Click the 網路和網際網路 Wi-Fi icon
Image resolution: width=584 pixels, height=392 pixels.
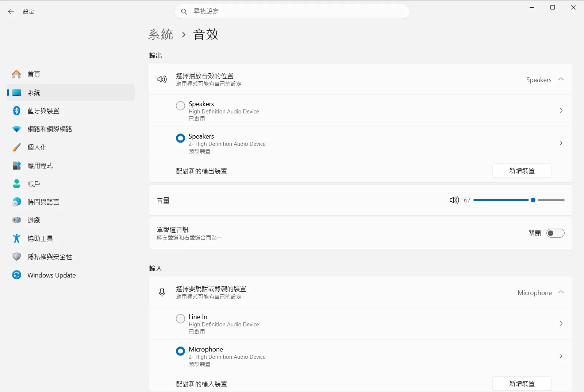click(x=16, y=129)
